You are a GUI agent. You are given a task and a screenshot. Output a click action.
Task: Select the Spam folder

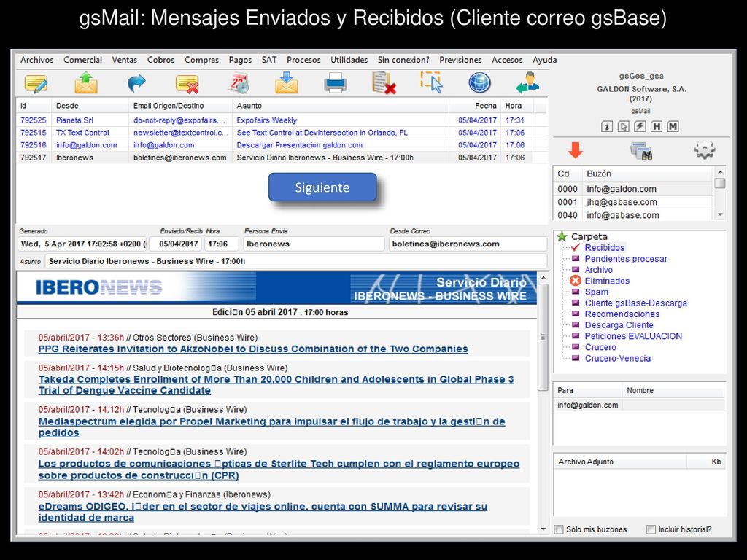[597, 292]
